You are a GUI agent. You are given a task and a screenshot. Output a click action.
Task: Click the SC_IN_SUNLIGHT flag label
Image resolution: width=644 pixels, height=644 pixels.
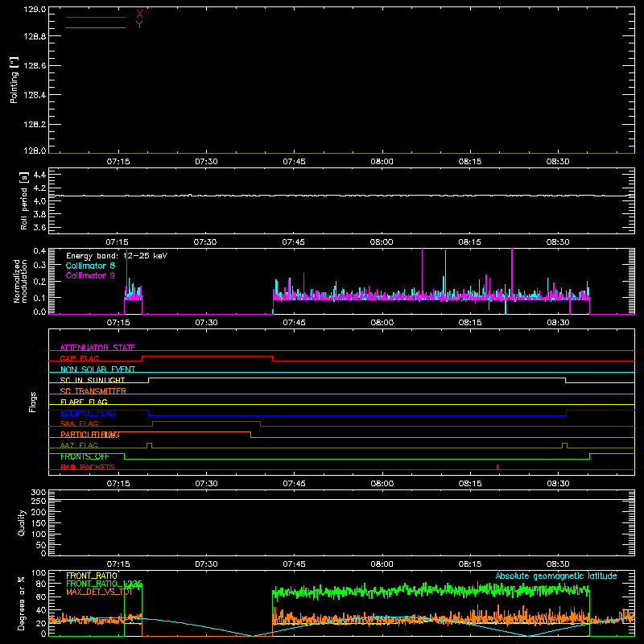click(93, 380)
